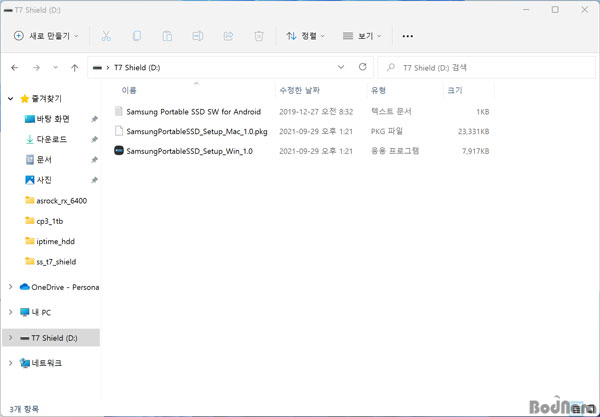Open ss_t7_shield folder in sidebar
600x417 pixels.
coord(56,262)
